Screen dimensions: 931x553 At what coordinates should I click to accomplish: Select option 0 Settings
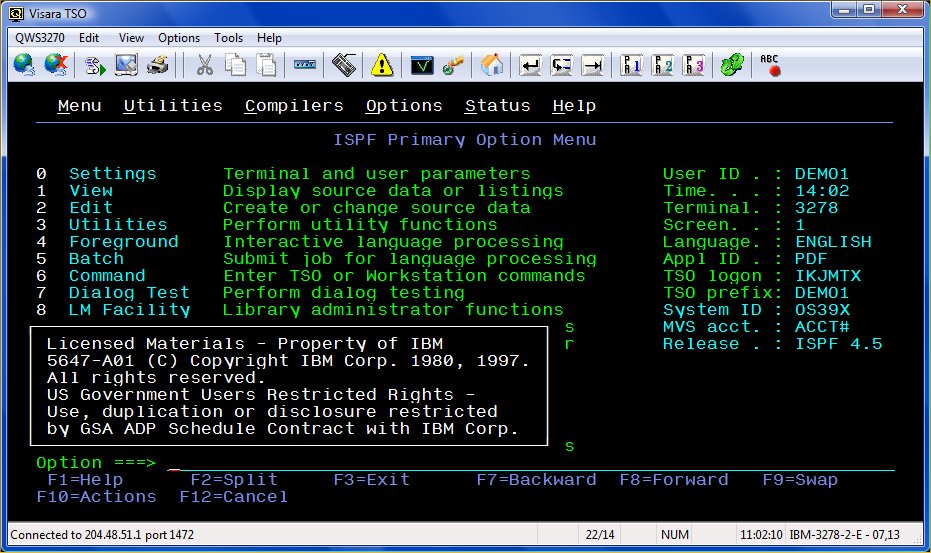[113, 174]
